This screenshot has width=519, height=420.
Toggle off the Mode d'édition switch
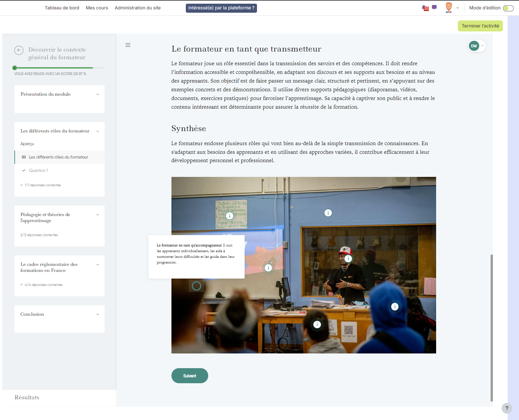tap(508, 8)
